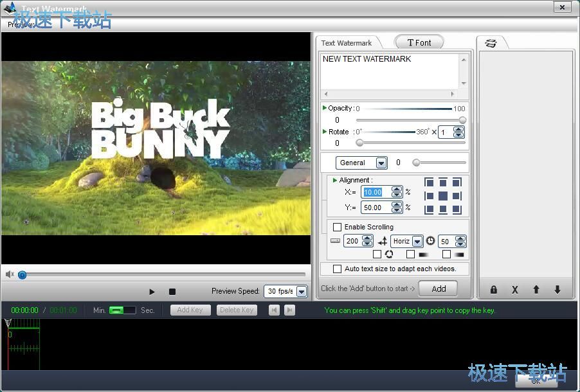Stop the video preview
580x392 pixels.
coord(172,292)
